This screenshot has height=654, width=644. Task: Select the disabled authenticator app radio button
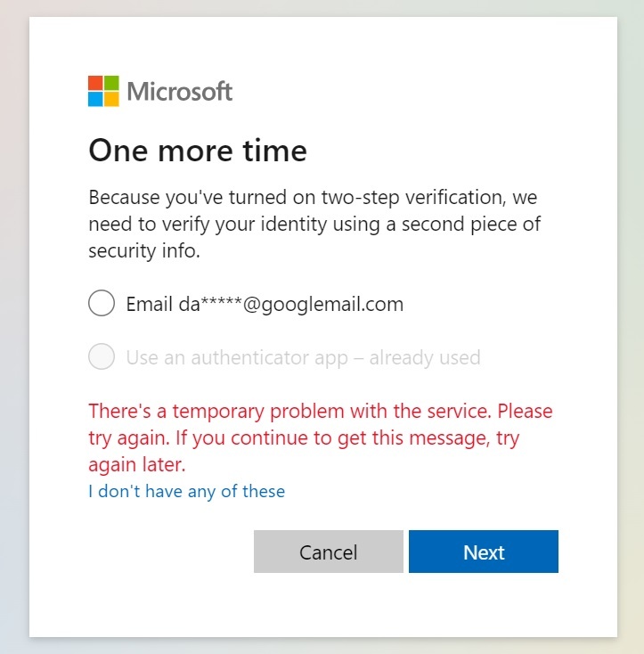(x=102, y=357)
